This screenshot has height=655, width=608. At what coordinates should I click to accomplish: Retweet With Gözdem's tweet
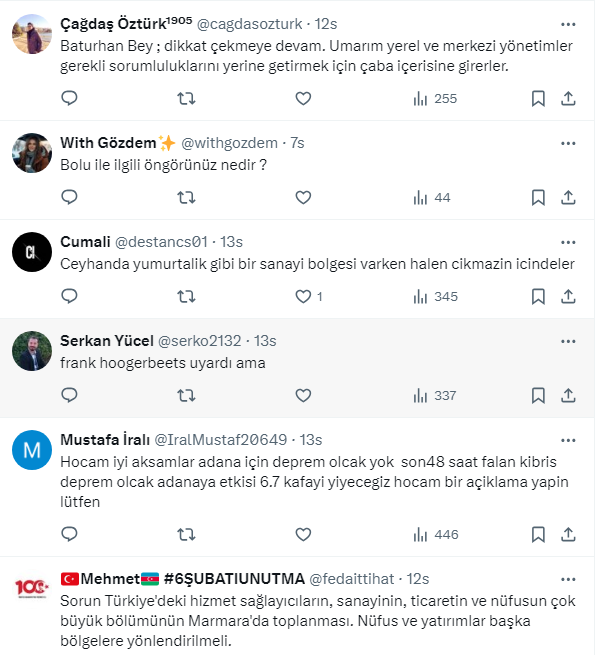(186, 197)
